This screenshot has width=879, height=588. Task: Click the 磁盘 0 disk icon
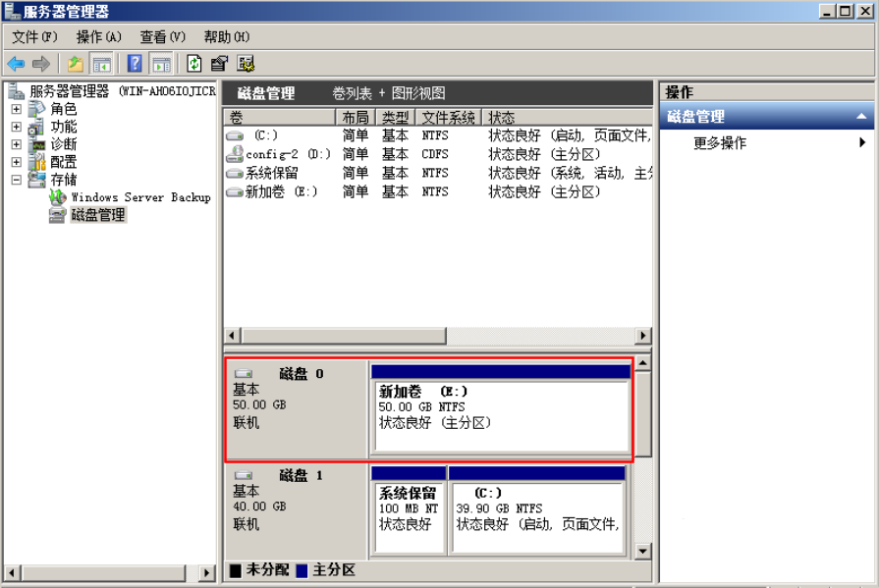(x=244, y=374)
